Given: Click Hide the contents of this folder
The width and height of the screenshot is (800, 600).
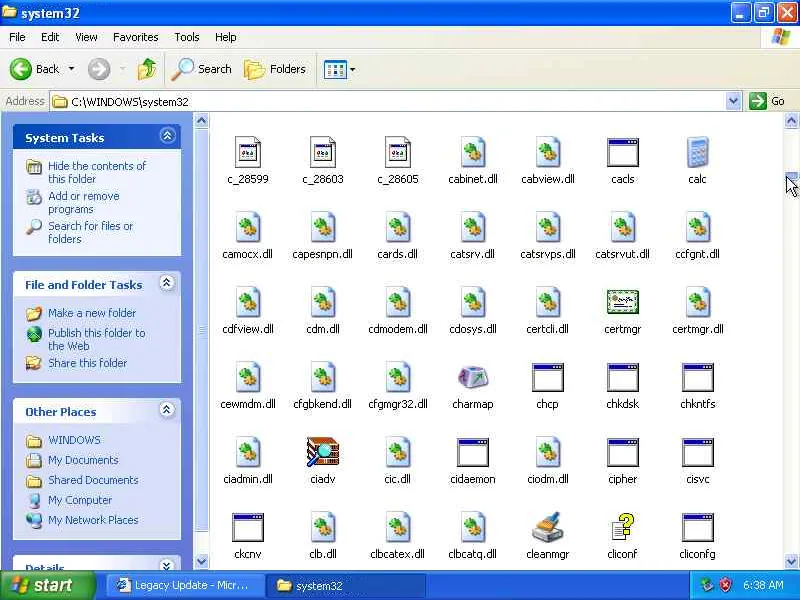Looking at the screenshot, I should click(x=97, y=172).
